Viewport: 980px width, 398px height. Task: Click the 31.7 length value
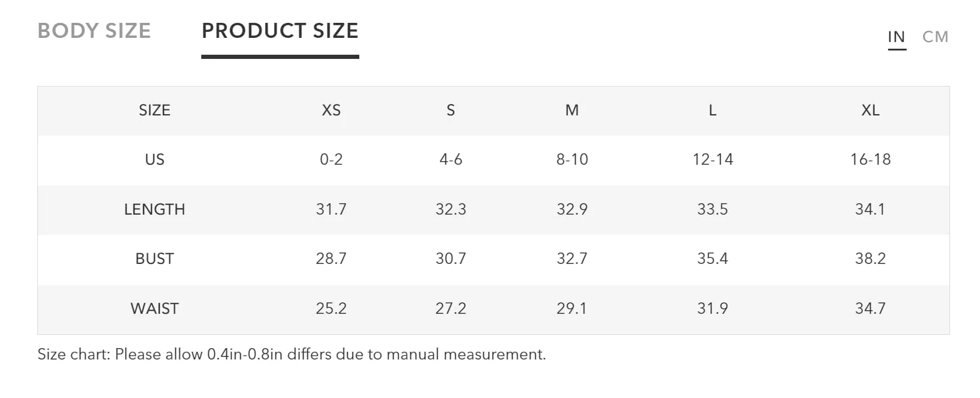click(x=331, y=210)
